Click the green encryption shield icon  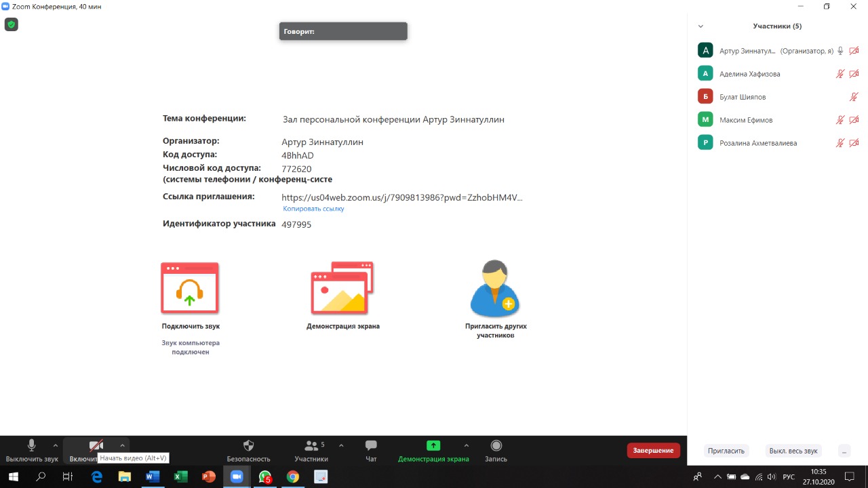pyautogui.click(x=11, y=25)
